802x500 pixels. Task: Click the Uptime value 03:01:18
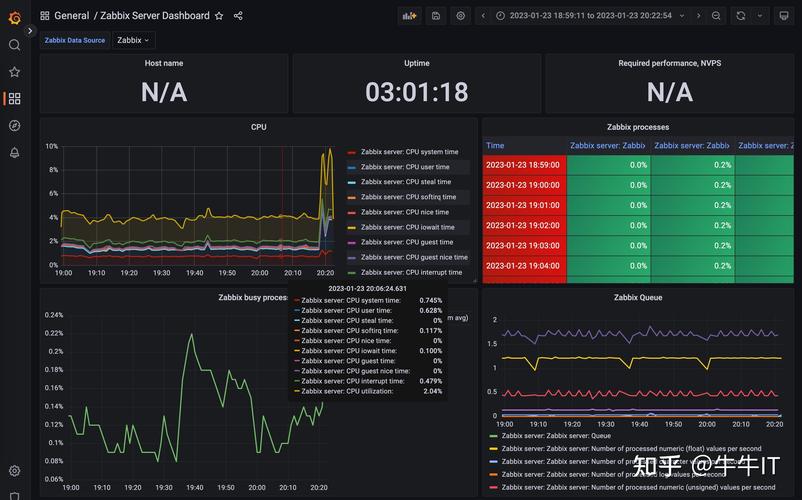point(417,93)
